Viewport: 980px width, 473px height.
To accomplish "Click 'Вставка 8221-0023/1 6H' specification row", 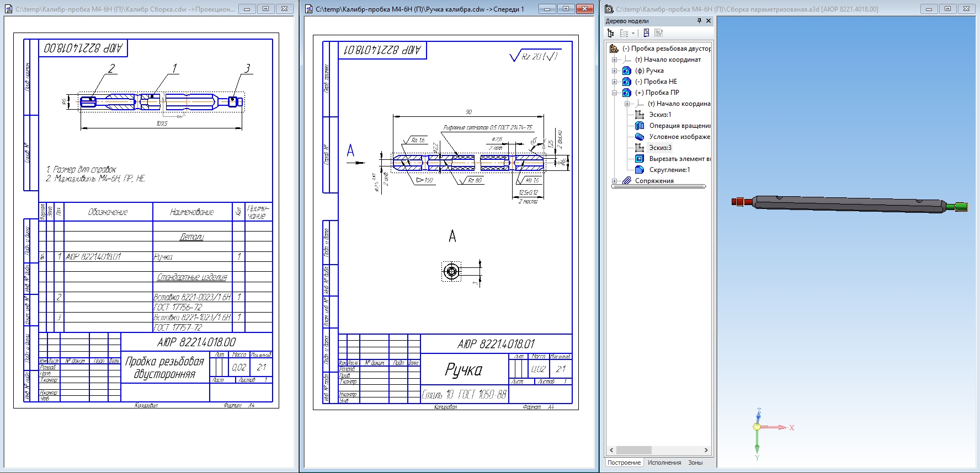I will point(192,297).
